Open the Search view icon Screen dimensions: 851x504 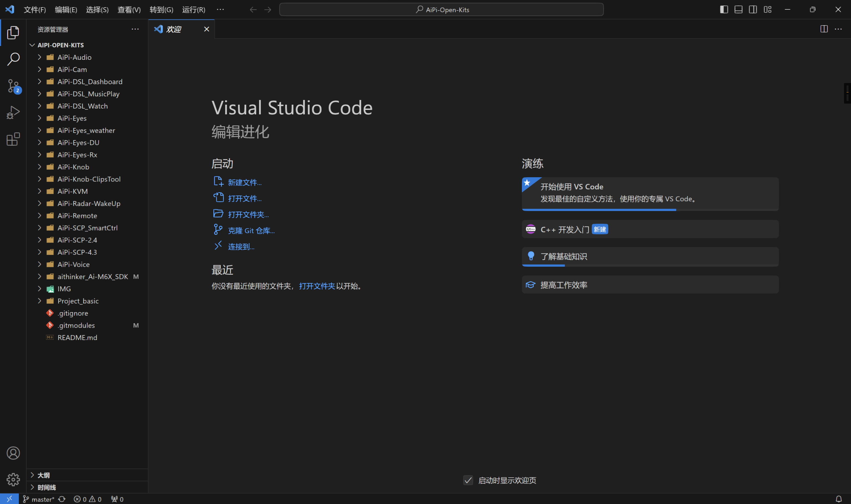(x=13, y=59)
